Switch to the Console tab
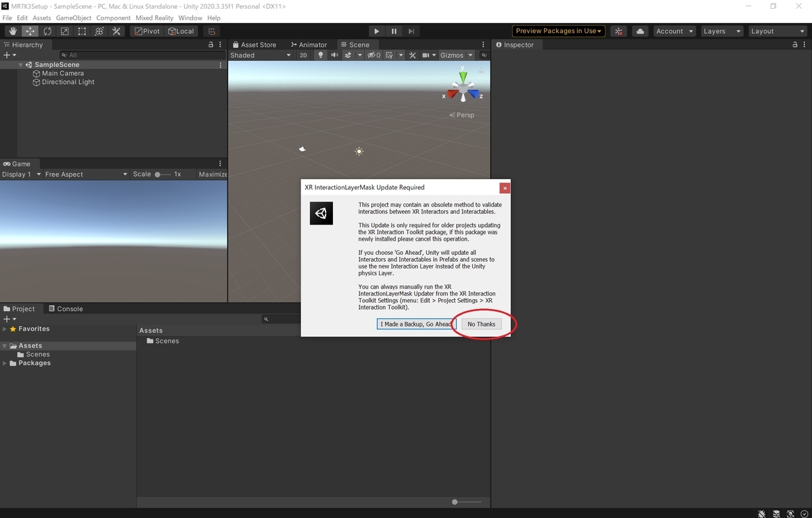This screenshot has height=518, width=812. click(65, 309)
